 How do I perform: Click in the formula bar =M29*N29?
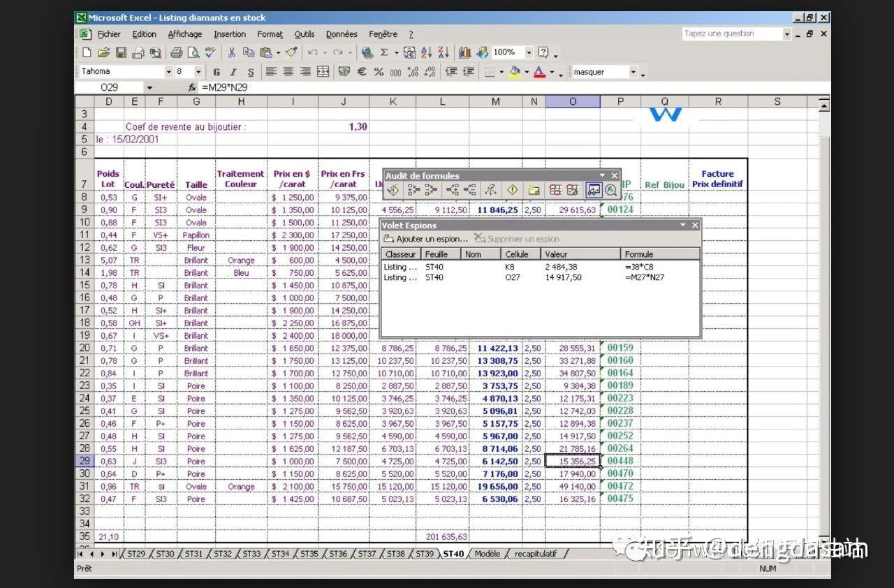click(513, 88)
